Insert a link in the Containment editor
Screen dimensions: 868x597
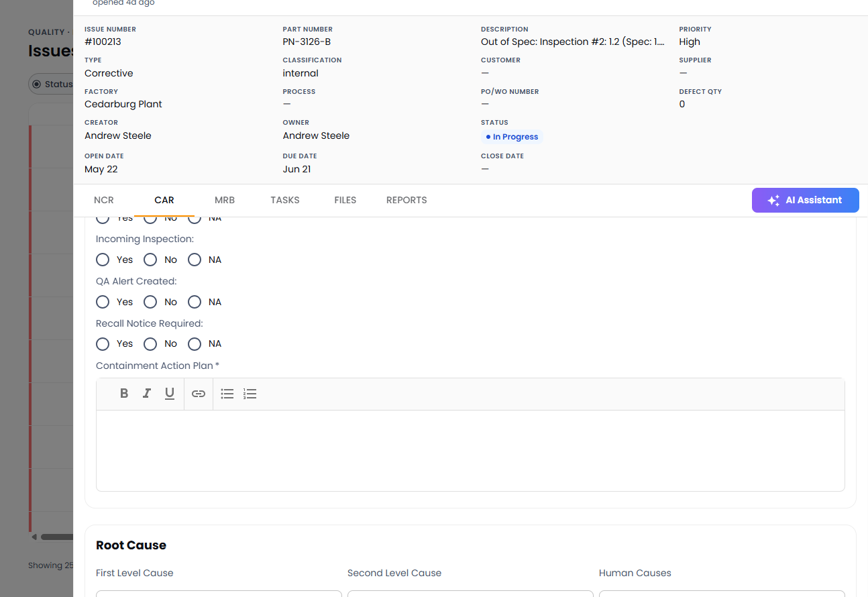pyautogui.click(x=199, y=394)
